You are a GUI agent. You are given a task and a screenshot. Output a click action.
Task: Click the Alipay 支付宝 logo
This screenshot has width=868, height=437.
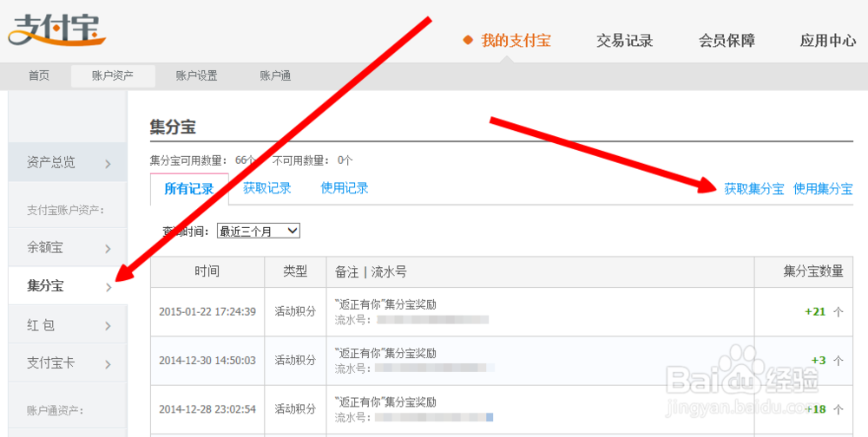pyautogui.click(x=56, y=29)
